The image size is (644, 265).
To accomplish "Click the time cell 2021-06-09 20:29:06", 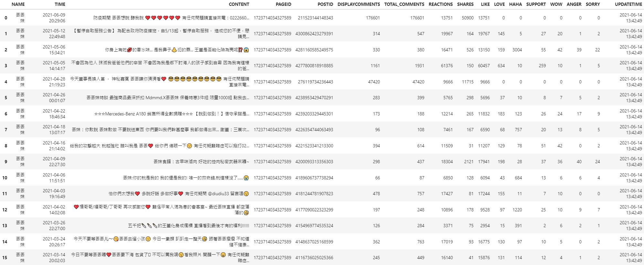I will pyautogui.click(x=54, y=18).
